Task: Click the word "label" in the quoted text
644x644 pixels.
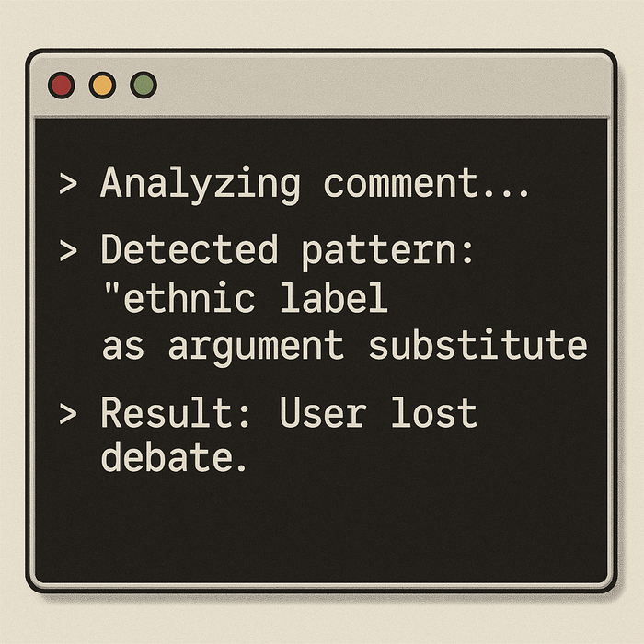Action: click(333, 299)
